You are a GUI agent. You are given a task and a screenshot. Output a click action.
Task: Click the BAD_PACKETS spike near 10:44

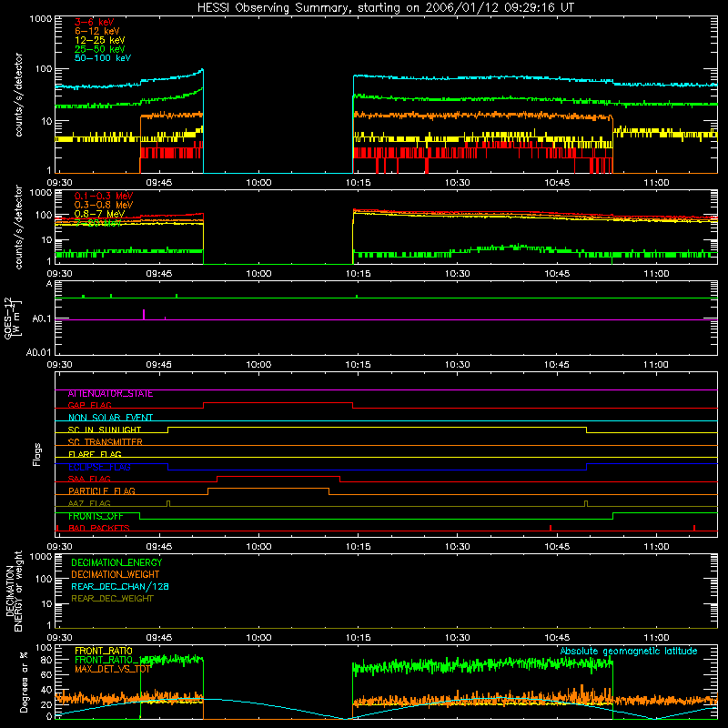pos(551,528)
